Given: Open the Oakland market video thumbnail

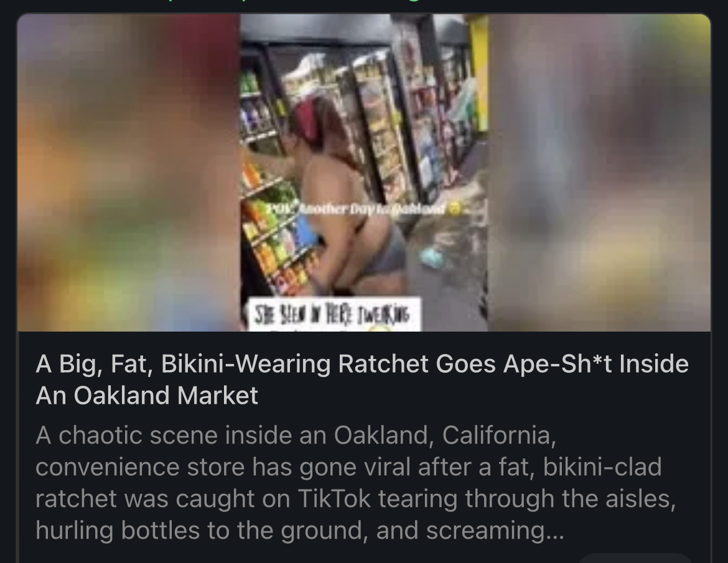Looking at the screenshot, I should 364,173.
